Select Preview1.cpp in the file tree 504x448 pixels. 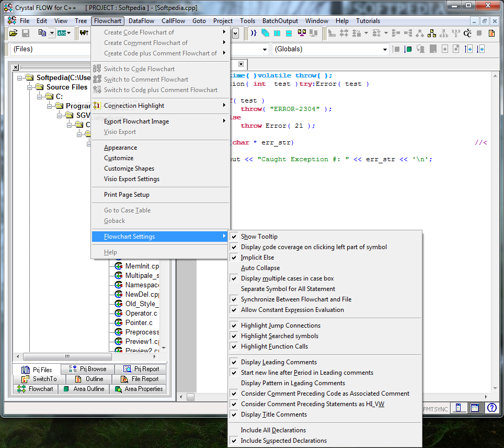(142, 341)
